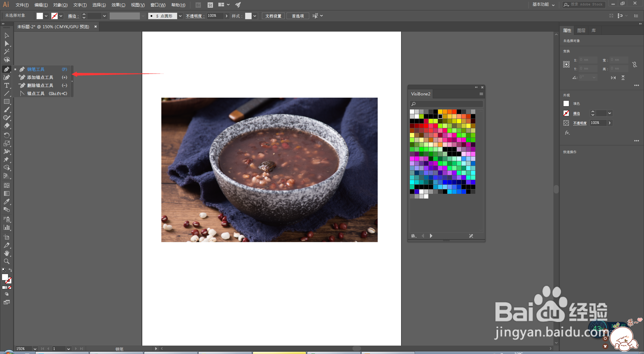
Task: Open Adobe Bridge via Br icon
Action: point(198,5)
